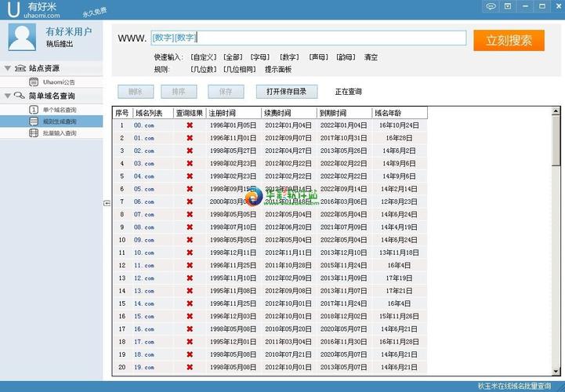This screenshot has height=392, width=565.
Task: Click expiry date 2017年10月31日 cell
Action: [x=343, y=138]
